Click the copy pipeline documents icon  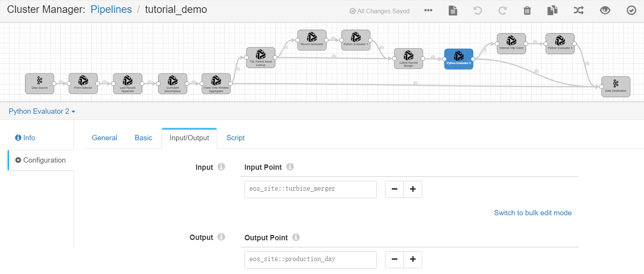coord(552,11)
